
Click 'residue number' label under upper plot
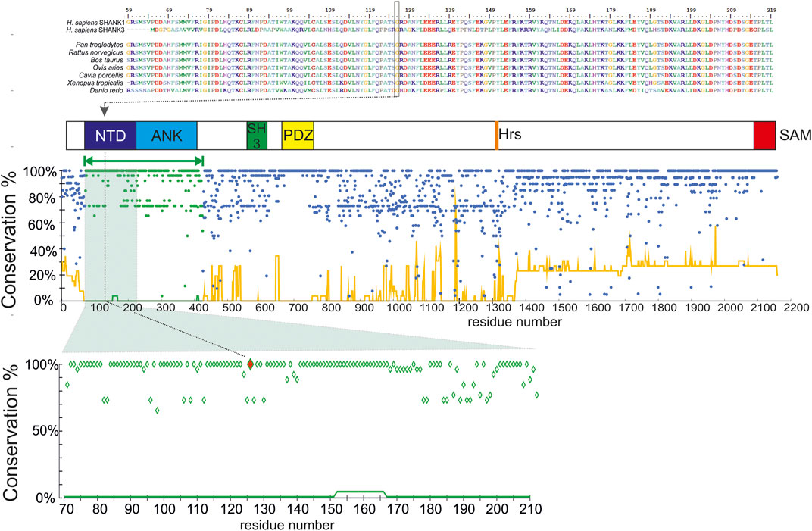[x=515, y=322]
